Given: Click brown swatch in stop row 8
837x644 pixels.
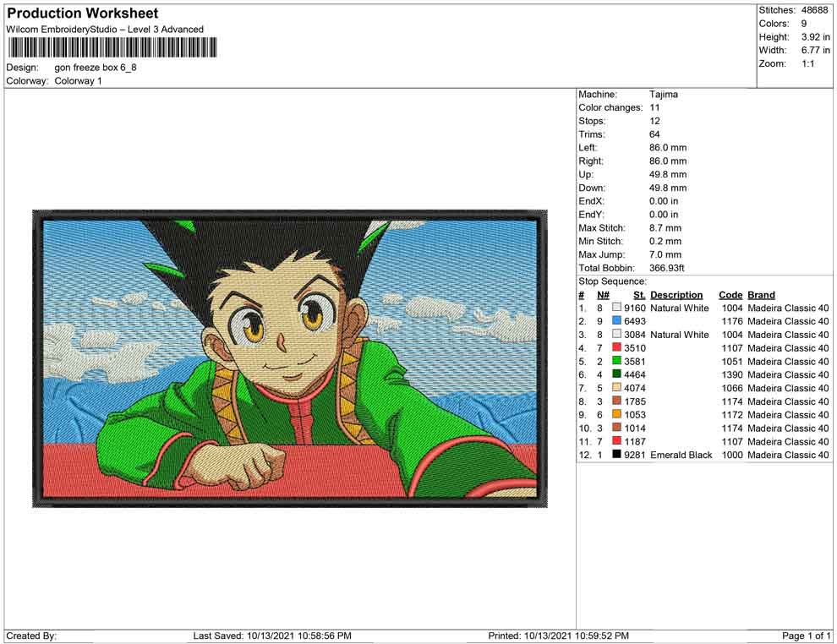Looking at the screenshot, I should [x=616, y=401].
